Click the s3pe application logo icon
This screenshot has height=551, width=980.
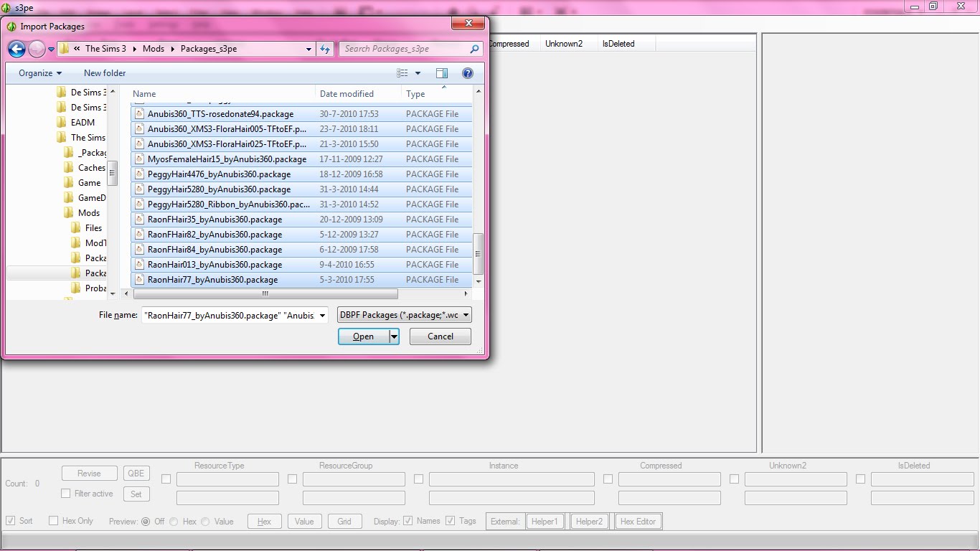click(x=7, y=6)
